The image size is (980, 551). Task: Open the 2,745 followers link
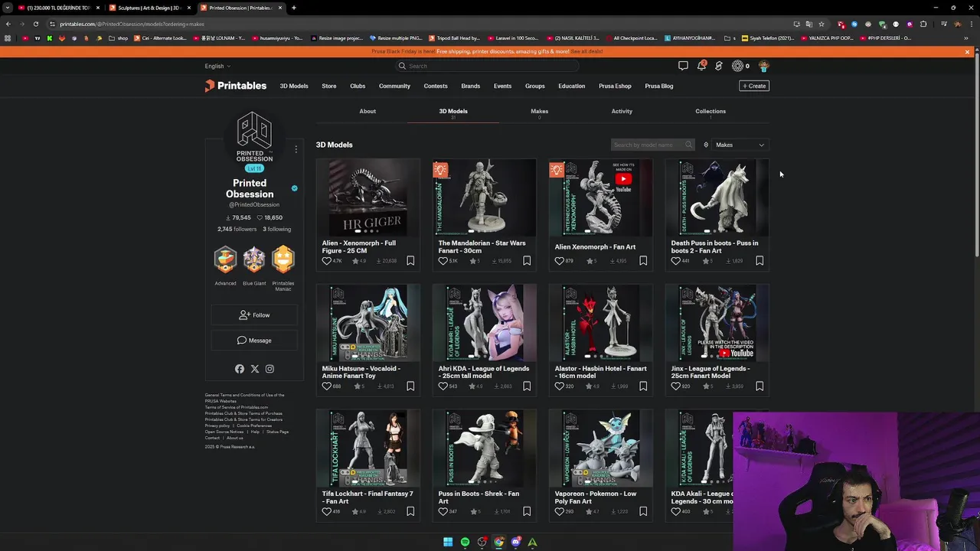[x=237, y=229]
